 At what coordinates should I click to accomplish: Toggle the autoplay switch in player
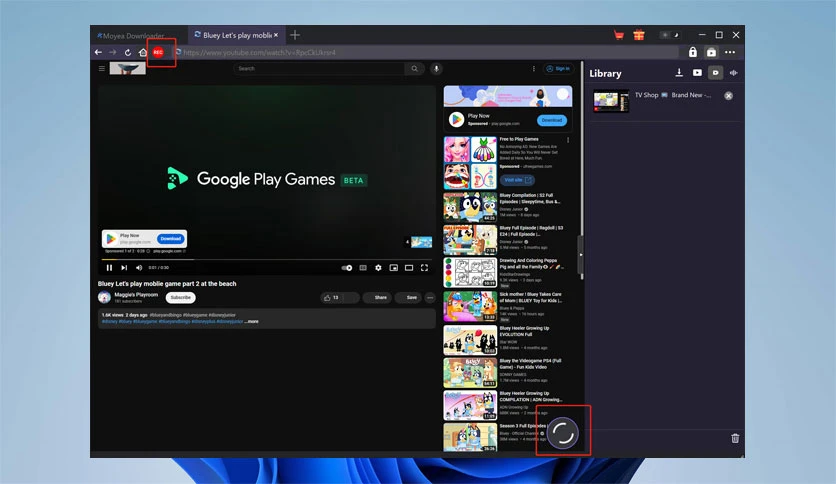(347, 268)
